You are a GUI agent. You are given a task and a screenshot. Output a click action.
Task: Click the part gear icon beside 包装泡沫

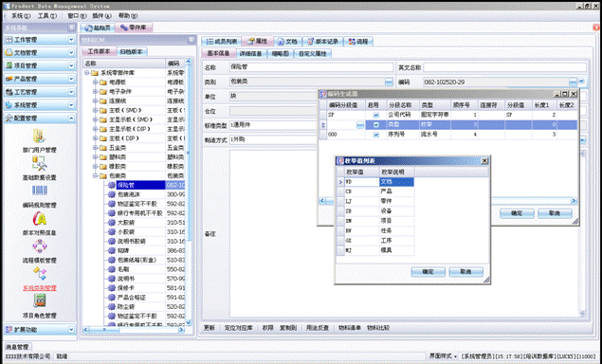click(x=111, y=194)
